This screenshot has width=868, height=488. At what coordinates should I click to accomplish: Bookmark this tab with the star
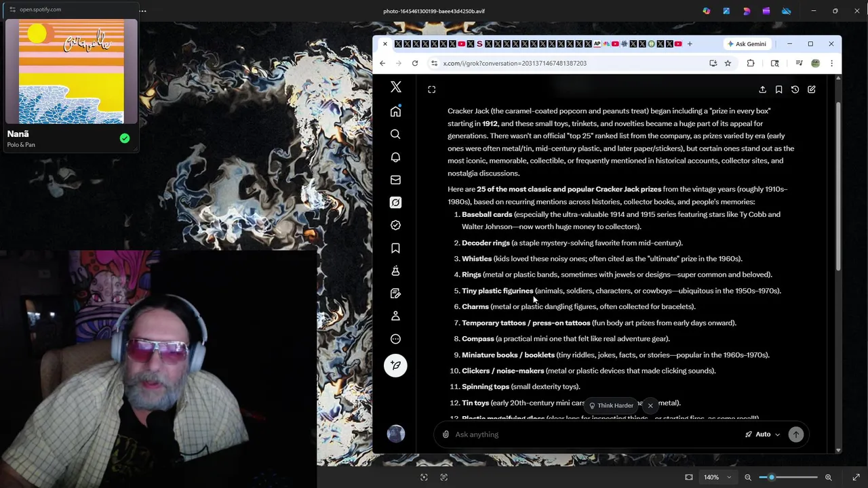click(x=728, y=63)
